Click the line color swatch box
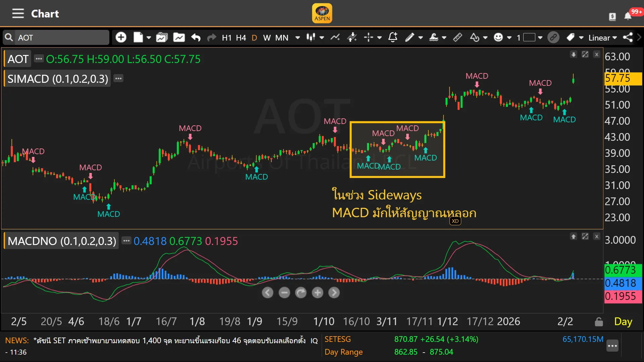Viewport: 644px width, 362px height. pyautogui.click(x=529, y=37)
